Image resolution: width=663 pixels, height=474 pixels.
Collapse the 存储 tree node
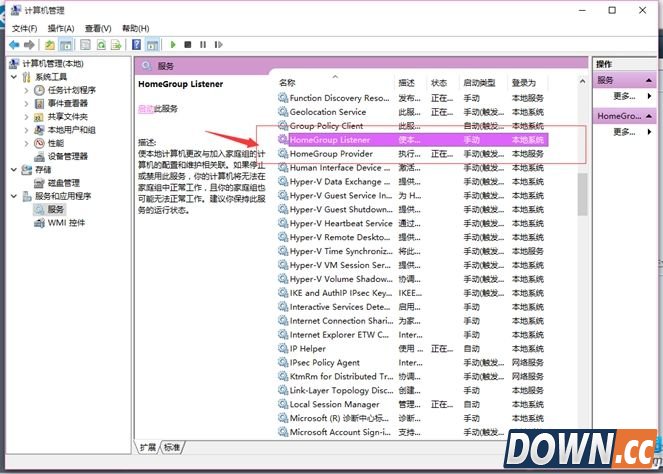[14, 170]
